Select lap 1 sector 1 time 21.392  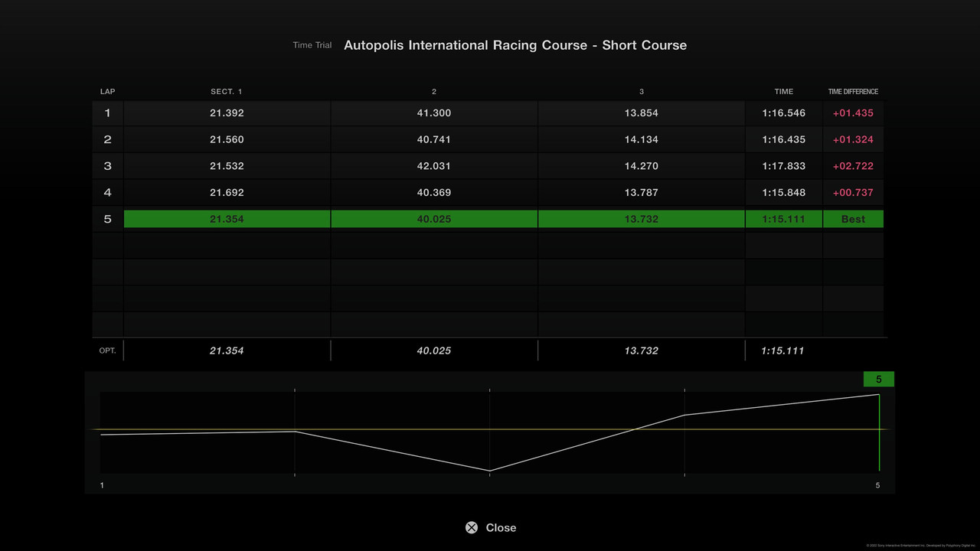[x=227, y=113]
